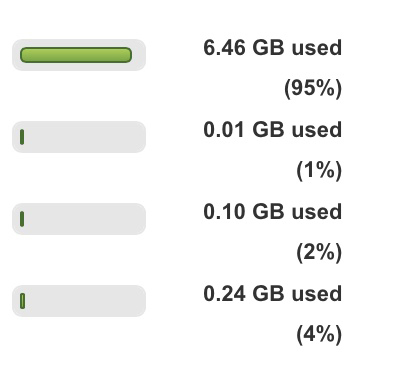The image size is (395, 387).
Task: Click the green fill of the 95% usage bar
Action: 76,55
